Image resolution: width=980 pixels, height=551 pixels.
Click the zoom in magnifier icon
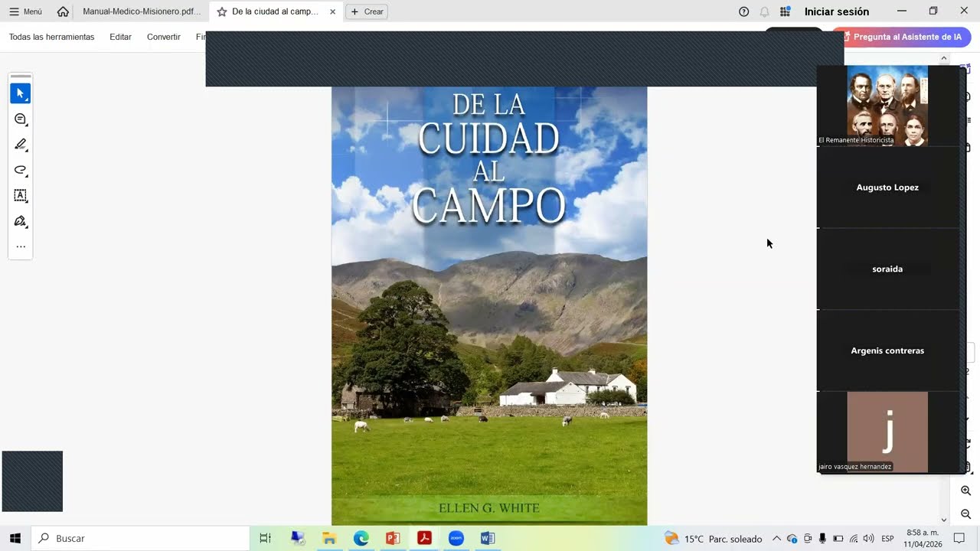point(965,491)
